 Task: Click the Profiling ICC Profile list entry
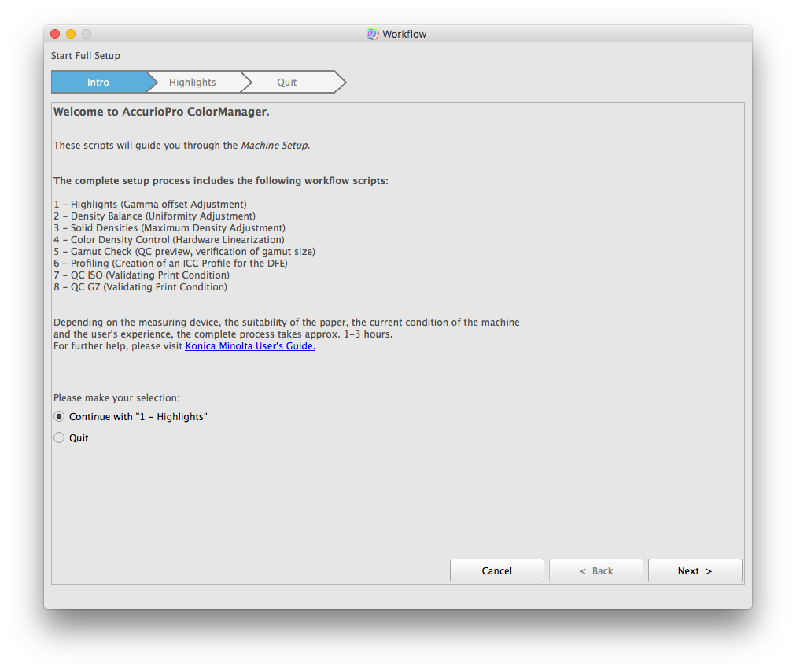coord(171,264)
